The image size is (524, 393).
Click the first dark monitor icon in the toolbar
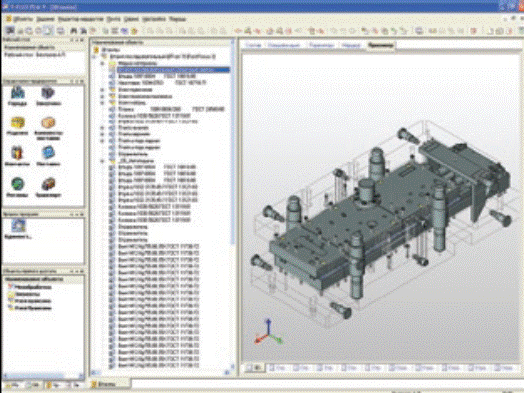[x=11, y=30]
